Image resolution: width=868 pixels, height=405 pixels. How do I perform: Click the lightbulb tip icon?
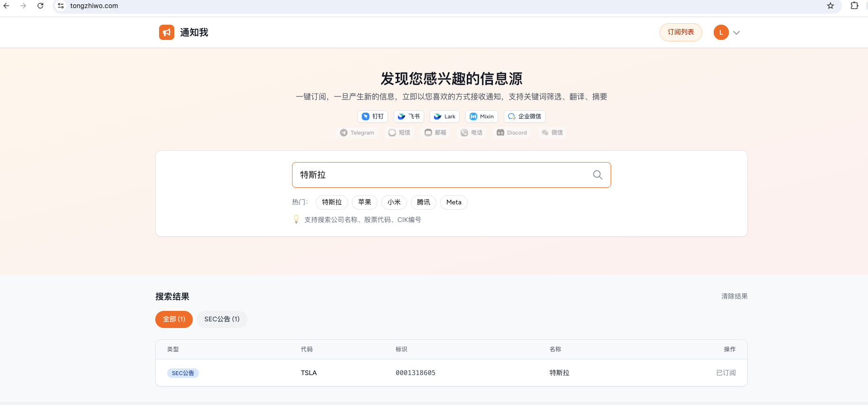point(296,220)
